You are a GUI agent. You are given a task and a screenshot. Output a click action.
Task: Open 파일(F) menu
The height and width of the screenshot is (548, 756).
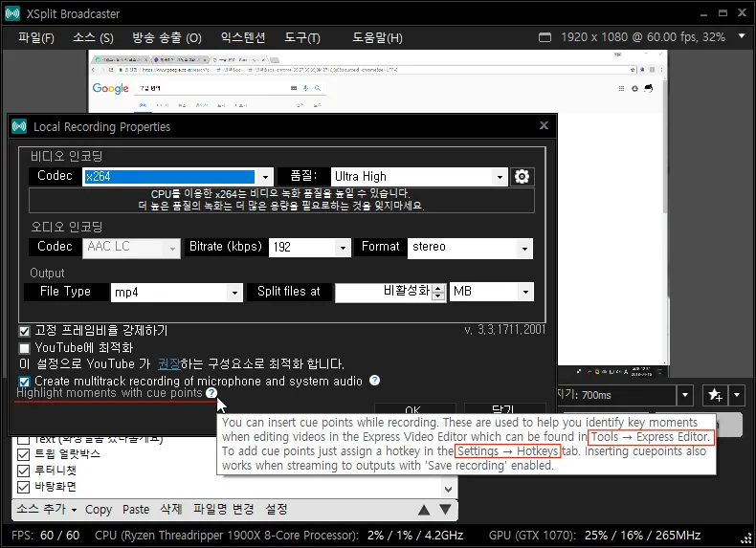[36, 37]
